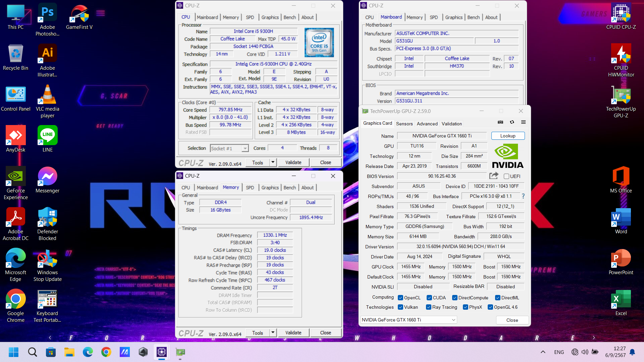Screen dimensions: 644x362
Task: Show hidden system tray icons chevron
Action: (543, 352)
